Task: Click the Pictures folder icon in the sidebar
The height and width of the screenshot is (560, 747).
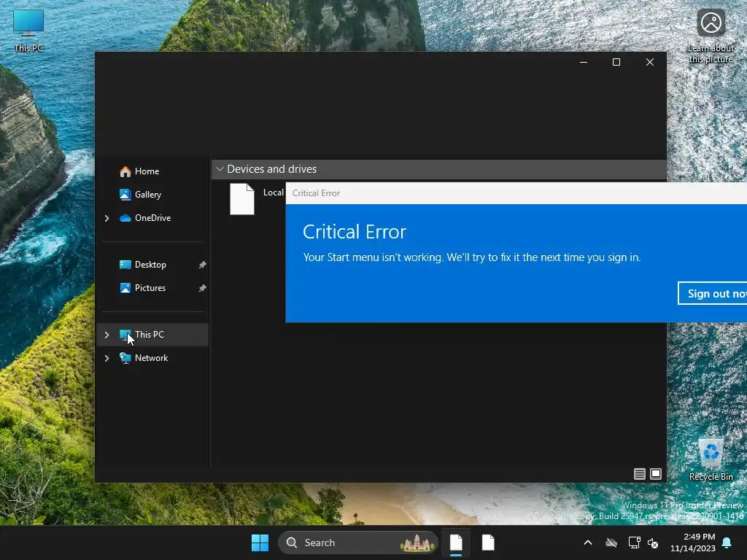Action: coord(125,288)
